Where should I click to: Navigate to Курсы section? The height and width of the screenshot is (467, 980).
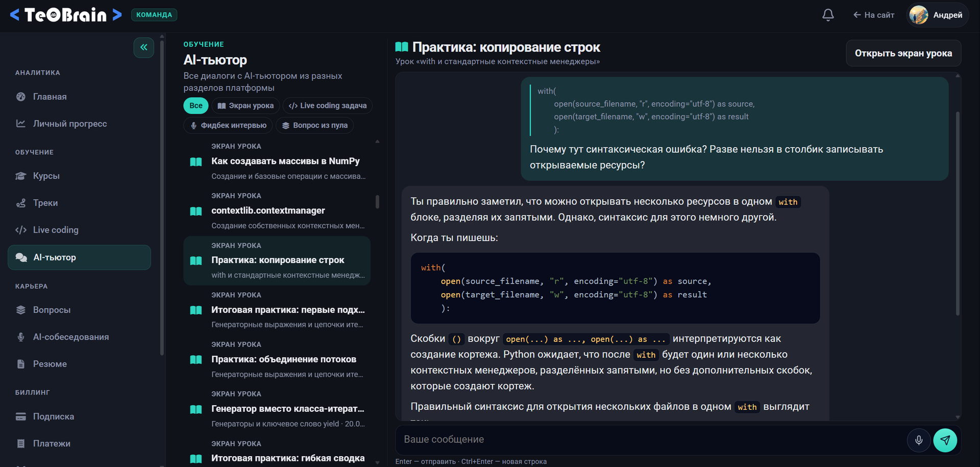(79, 176)
